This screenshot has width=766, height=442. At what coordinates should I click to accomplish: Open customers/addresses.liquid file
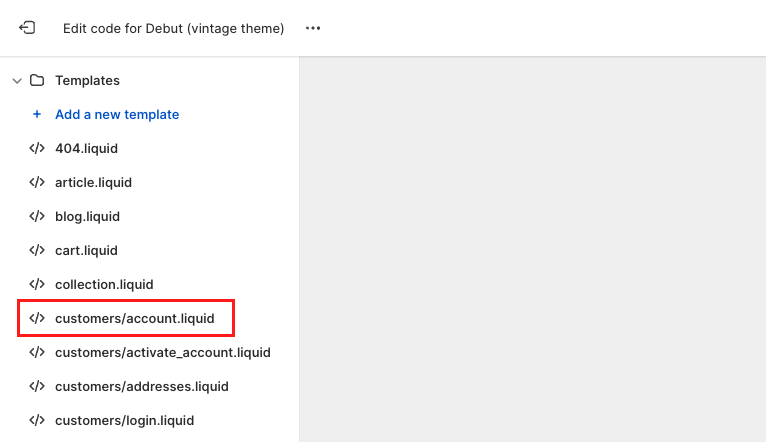tap(142, 386)
